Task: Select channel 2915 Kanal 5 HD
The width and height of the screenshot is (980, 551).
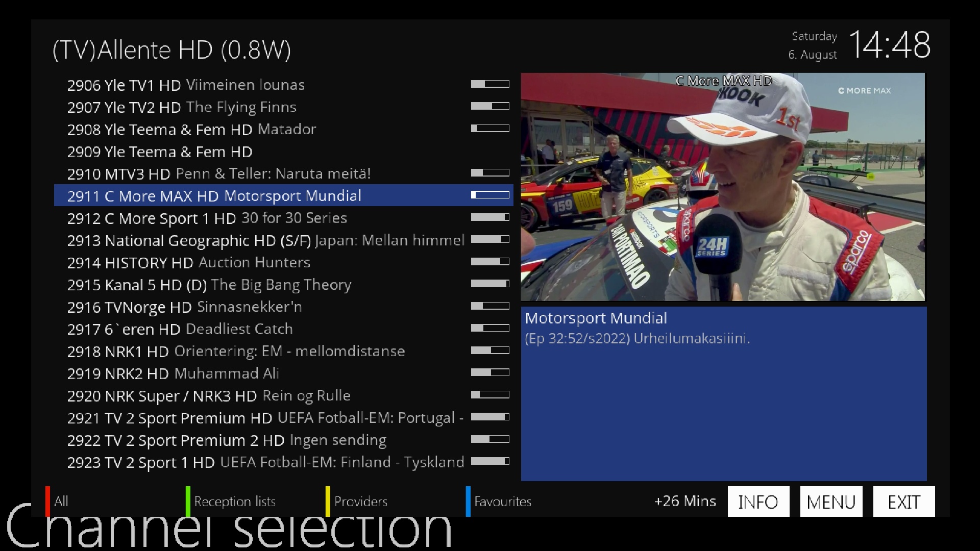Action: (x=283, y=284)
